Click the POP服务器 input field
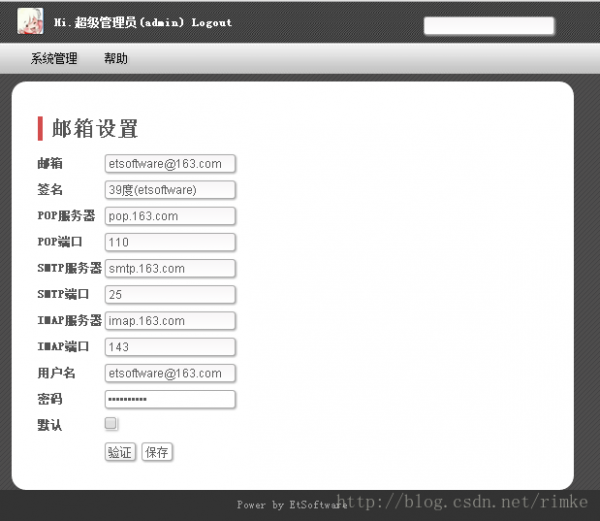Screen dimensions: 600x521 coord(170,216)
